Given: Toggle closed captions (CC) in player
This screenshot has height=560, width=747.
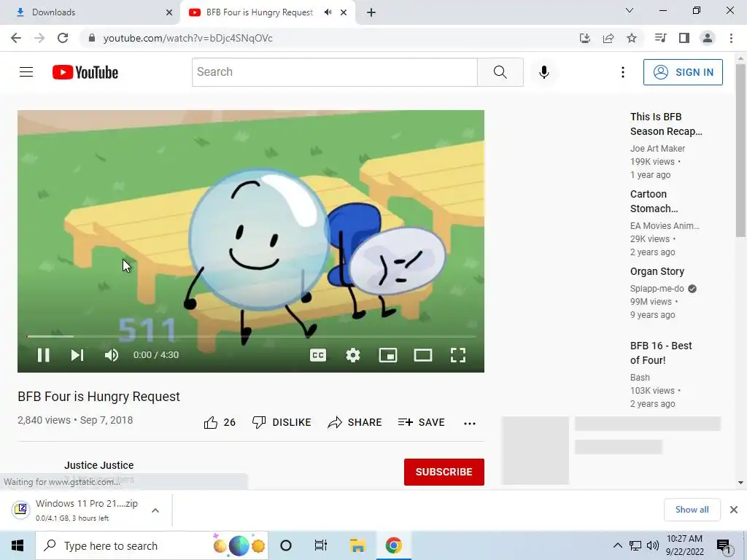Looking at the screenshot, I should click(x=318, y=355).
